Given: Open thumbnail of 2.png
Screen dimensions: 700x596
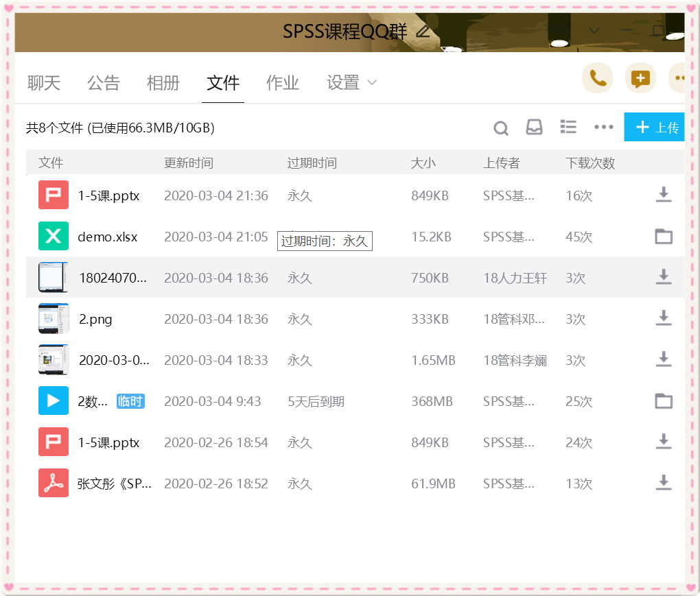Looking at the screenshot, I should tap(54, 318).
